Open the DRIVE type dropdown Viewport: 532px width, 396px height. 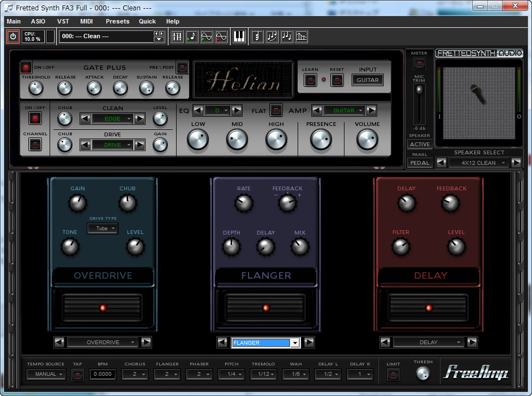click(x=112, y=145)
